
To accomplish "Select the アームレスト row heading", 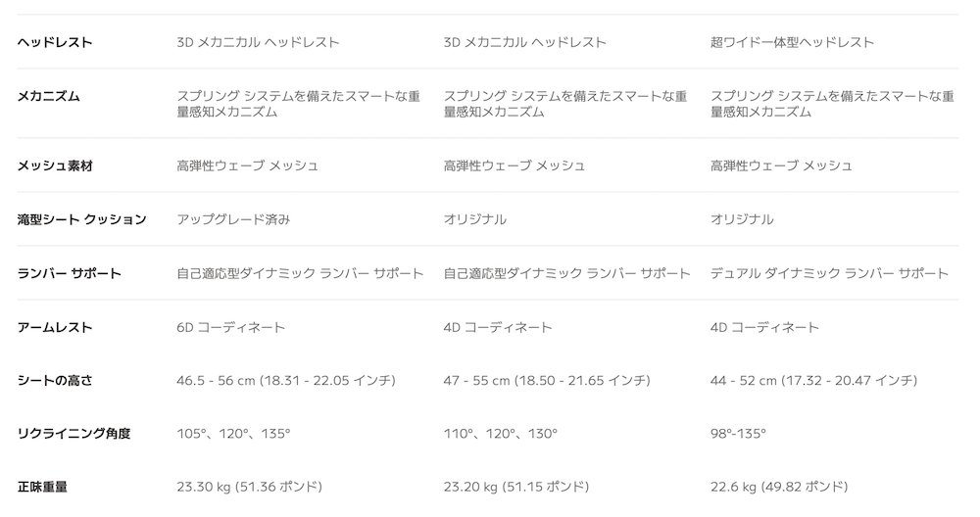I will point(55,327).
